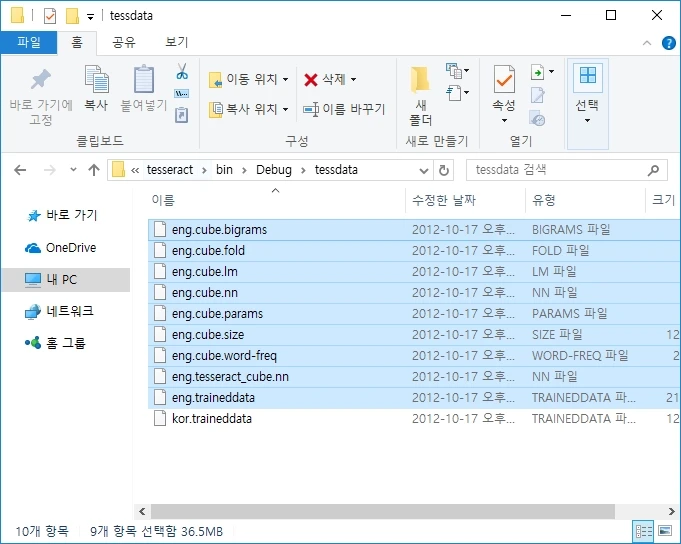
Task: Click the scissors Cut icon
Action: pyautogui.click(x=182, y=72)
